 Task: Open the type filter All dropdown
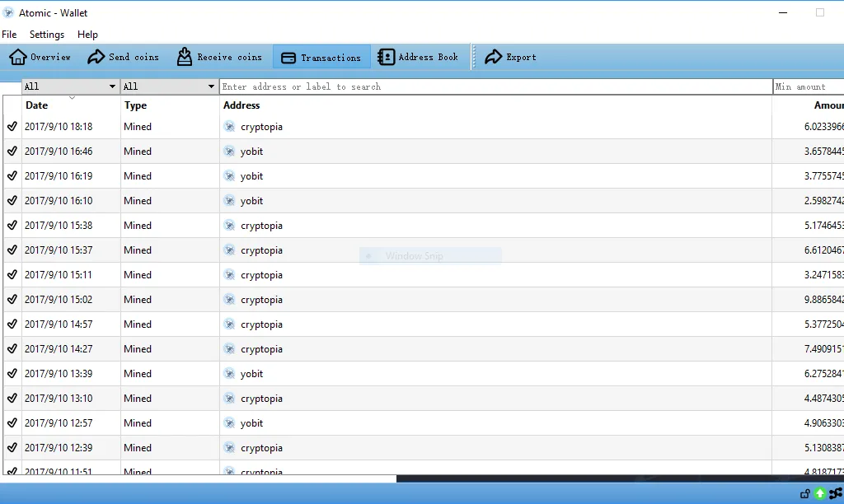tap(169, 86)
